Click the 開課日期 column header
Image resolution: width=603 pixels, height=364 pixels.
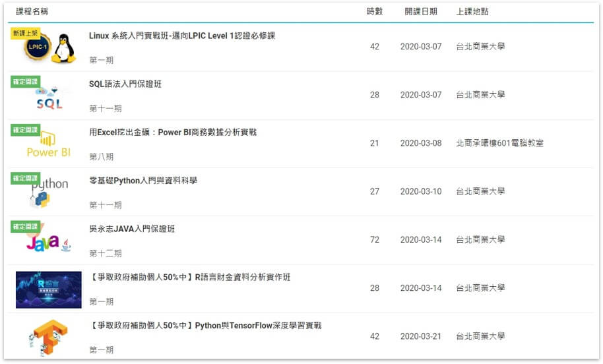421,12
